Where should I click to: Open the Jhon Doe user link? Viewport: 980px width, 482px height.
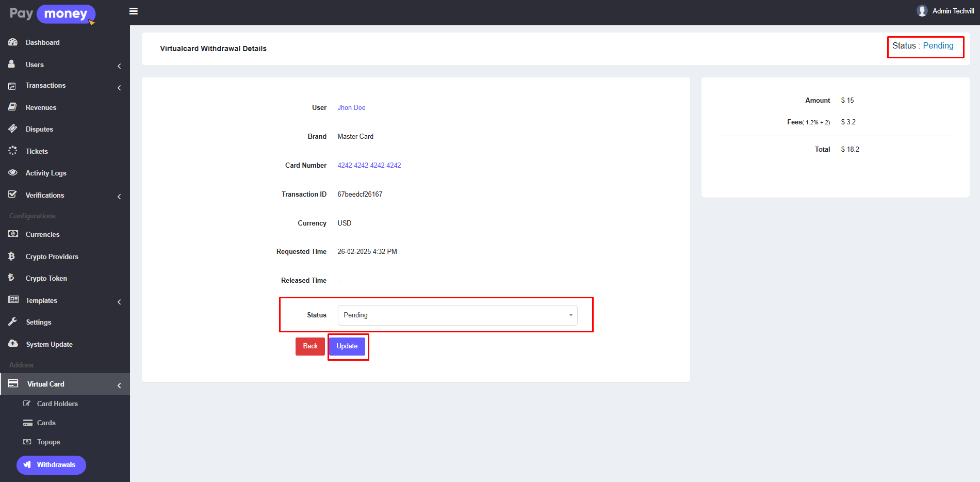tap(351, 108)
